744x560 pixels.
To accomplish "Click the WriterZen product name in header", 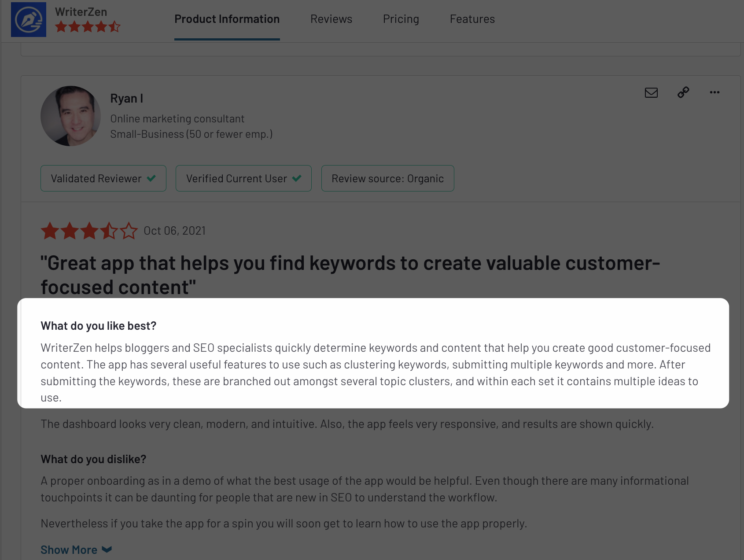I will coord(81,12).
